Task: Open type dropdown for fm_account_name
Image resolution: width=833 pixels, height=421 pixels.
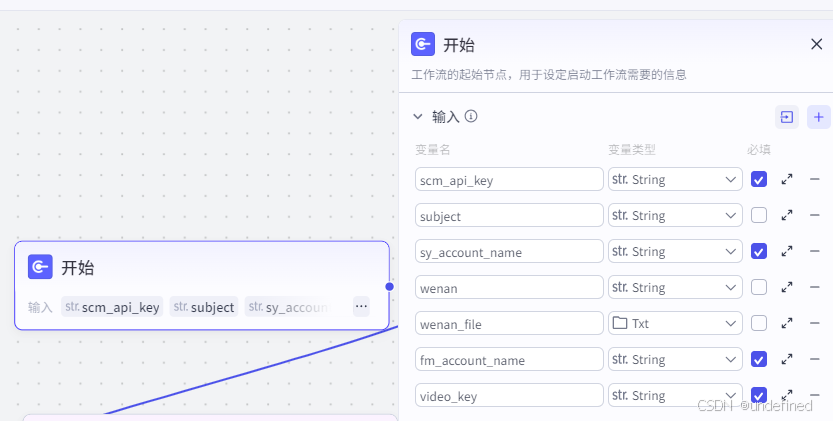Action: 675,359
